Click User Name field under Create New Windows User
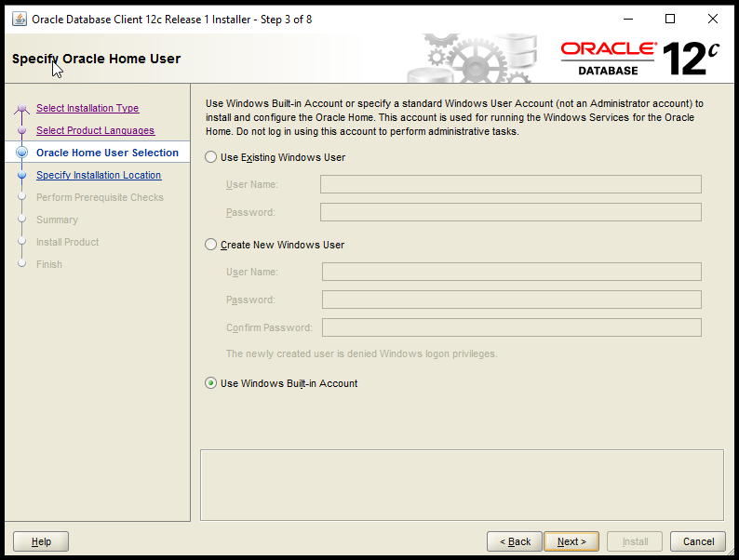This screenshot has width=739, height=560. coord(511,272)
